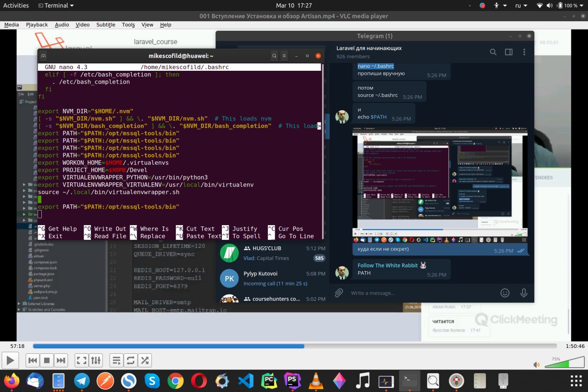Open the Telegram emoji picker
Image resolution: width=588 pixels, height=392 pixels.
505,293
